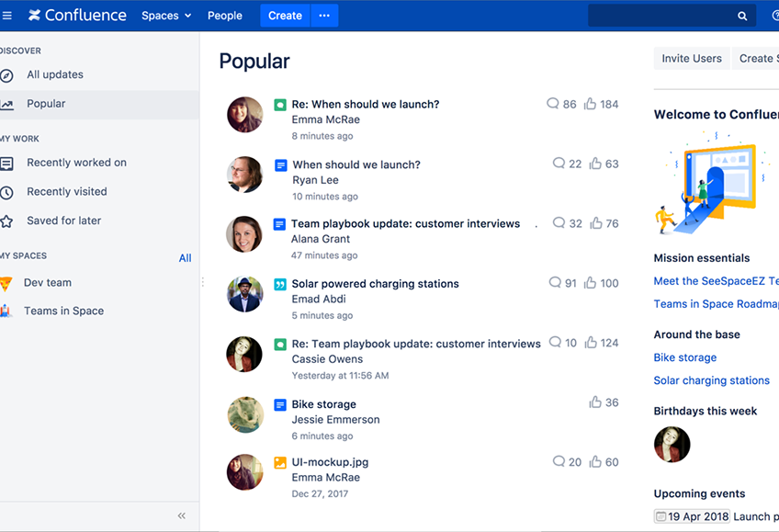Click thumbs-up on UI-mockup.jpg post
This screenshot has width=779, height=532.
pyautogui.click(x=595, y=462)
